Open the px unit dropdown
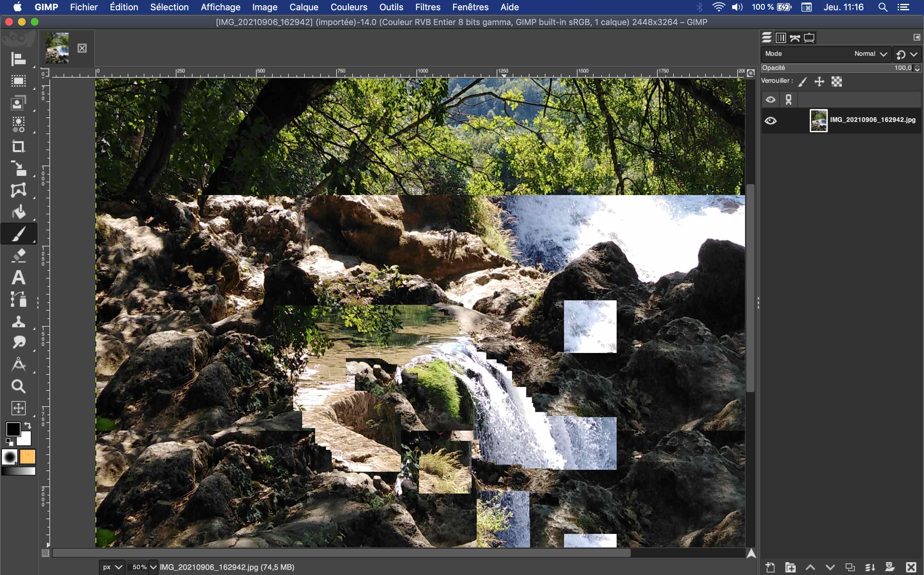The height and width of the screenshot is (575, 924). (113, 567)
